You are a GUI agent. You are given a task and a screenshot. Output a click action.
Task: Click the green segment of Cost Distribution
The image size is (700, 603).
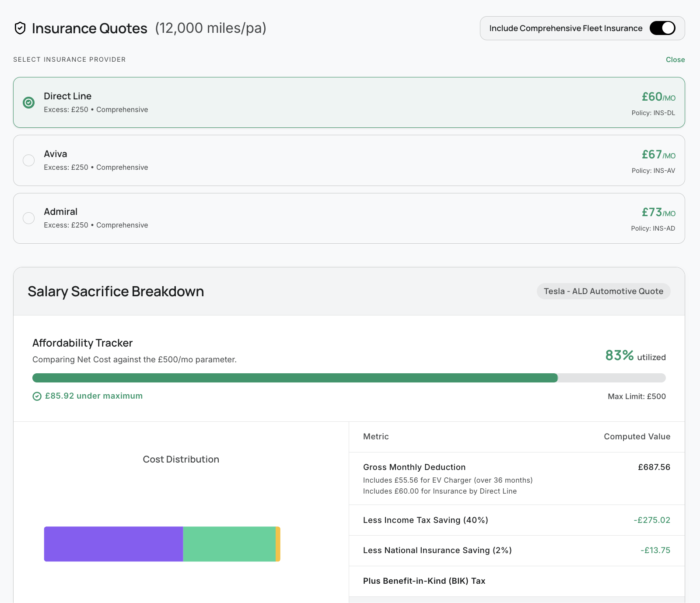229,544
